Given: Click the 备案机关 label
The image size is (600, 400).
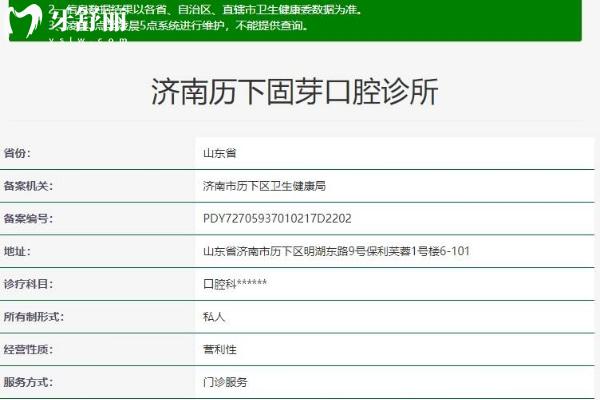Looking at the screenshot, I should click(28, 186).
